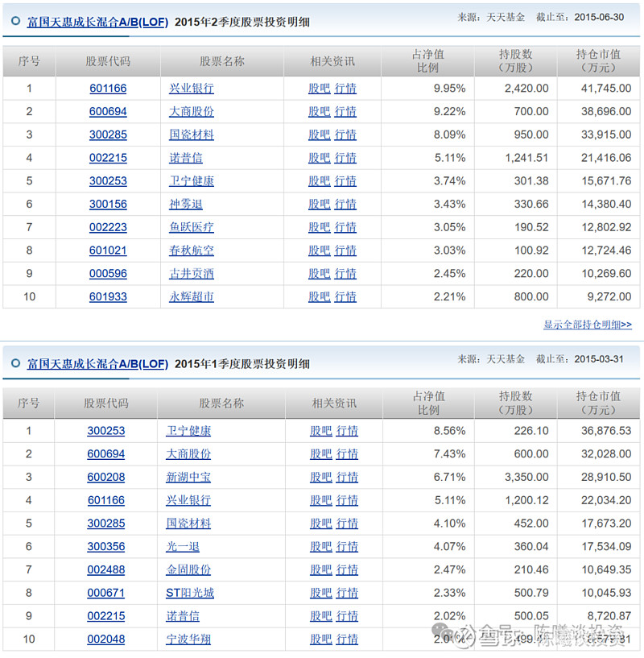The height and width of the screenshot is (658, 644).
Task: Open stock code 000596
Action: 108,273
